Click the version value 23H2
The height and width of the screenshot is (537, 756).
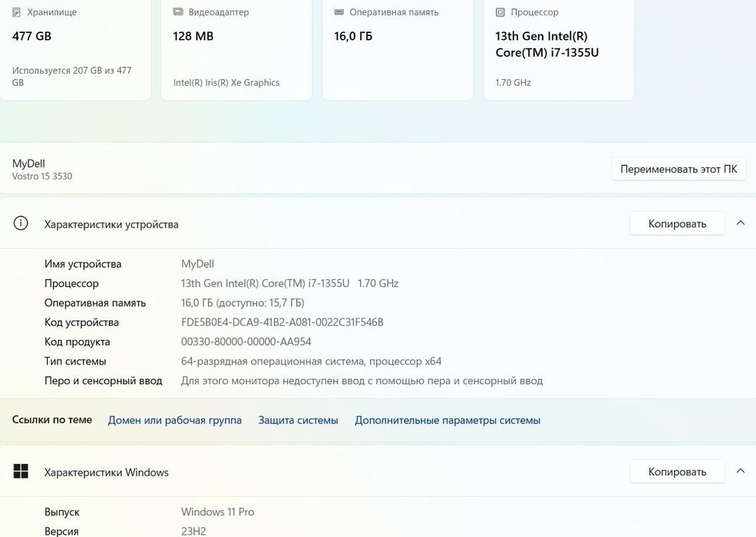coord(193,531)
